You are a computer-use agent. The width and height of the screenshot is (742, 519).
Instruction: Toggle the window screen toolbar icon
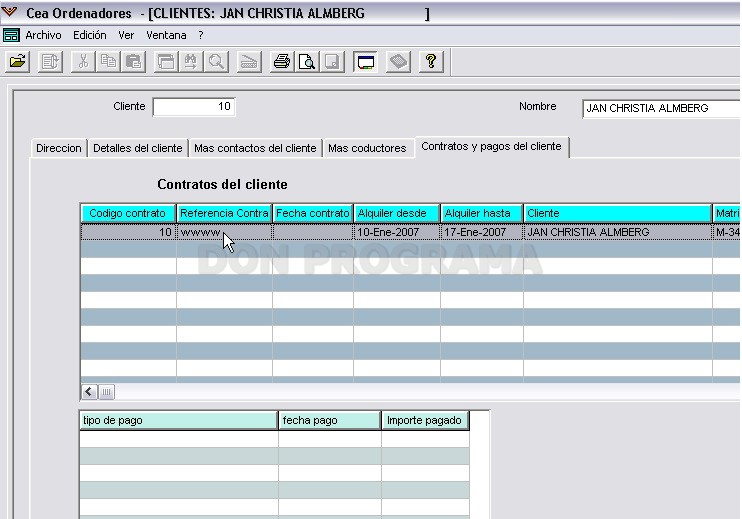(365, 62)
